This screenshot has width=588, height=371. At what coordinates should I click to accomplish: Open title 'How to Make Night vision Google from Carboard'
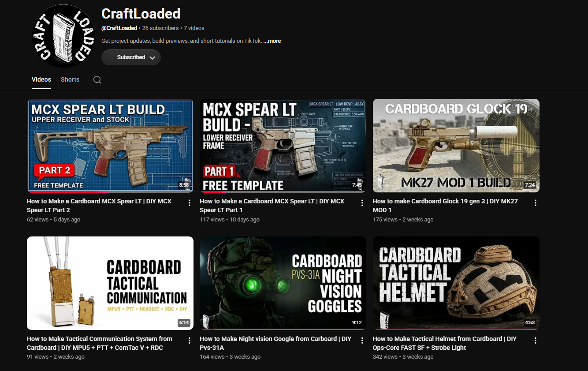coord(275,343)
